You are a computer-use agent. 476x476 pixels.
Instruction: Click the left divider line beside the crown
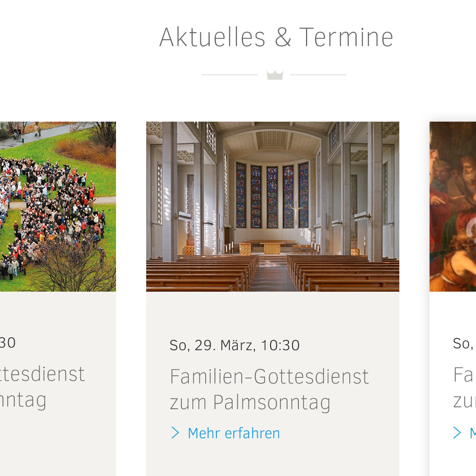pyautogui.click(x=229, y=75)
